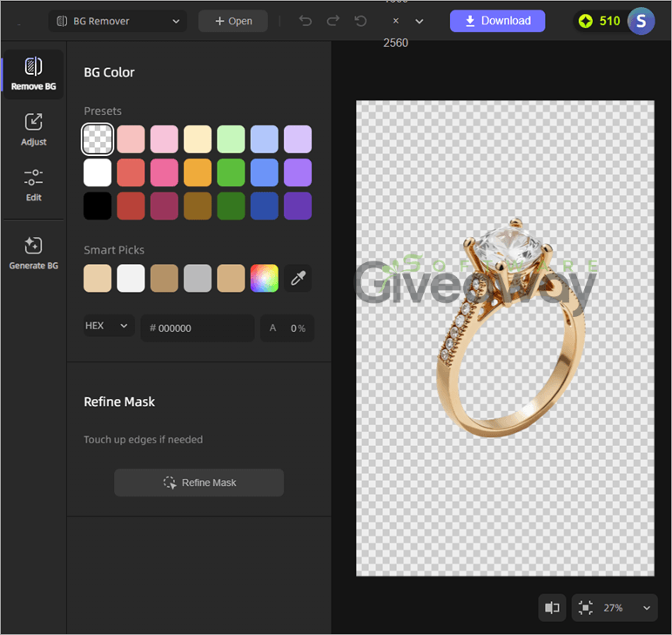Select the transparent checkerboard preset
The height and width of the screenshot is (635, 672).
coord(97,138)
